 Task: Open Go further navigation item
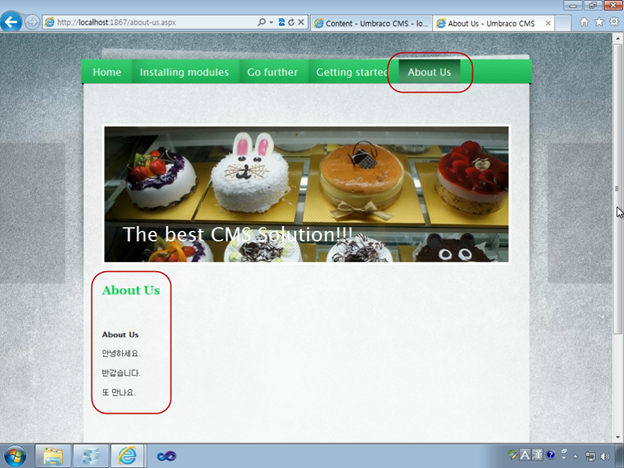tap(272, 72)
